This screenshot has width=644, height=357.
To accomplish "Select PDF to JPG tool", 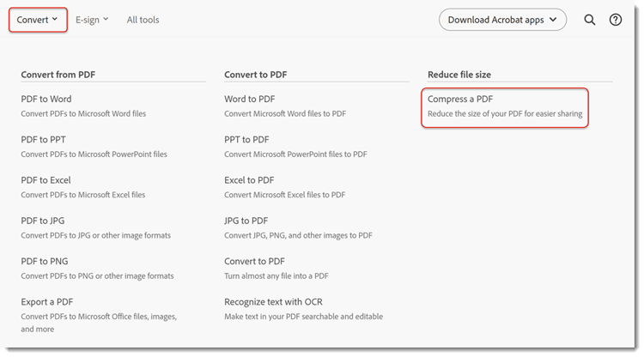I will (43, 221).
